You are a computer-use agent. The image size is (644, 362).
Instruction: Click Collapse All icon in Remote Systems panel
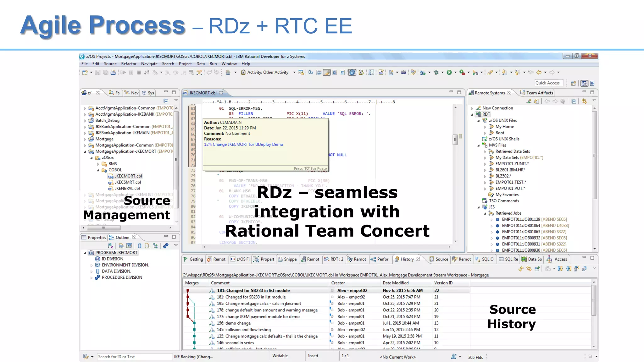tap(574, 101)
